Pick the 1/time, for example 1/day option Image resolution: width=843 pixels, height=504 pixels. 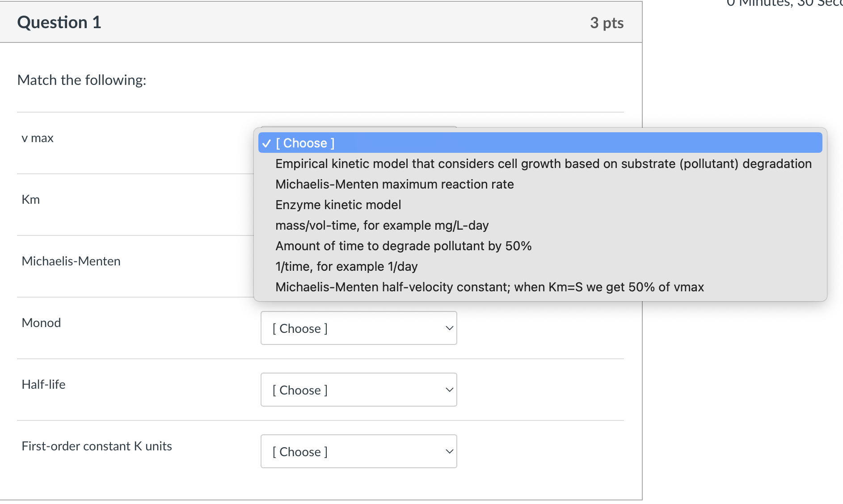[x=346, y=266]
